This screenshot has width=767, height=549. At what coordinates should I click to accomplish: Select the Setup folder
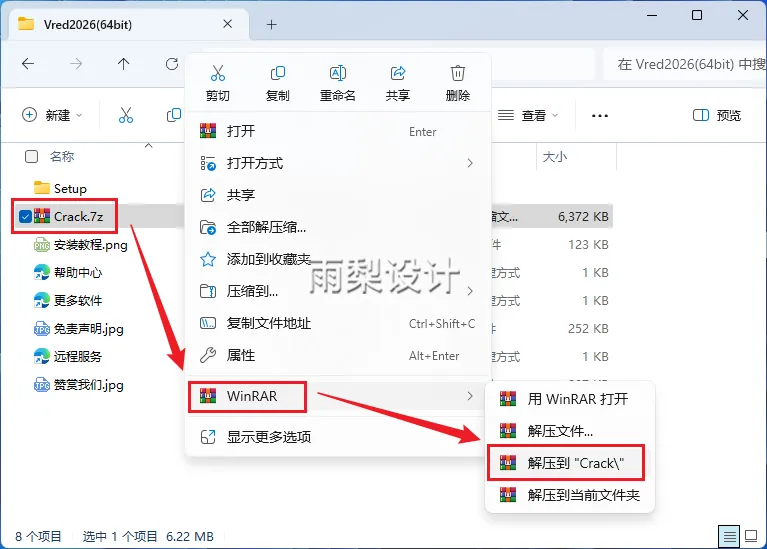[x=61, y=188]
